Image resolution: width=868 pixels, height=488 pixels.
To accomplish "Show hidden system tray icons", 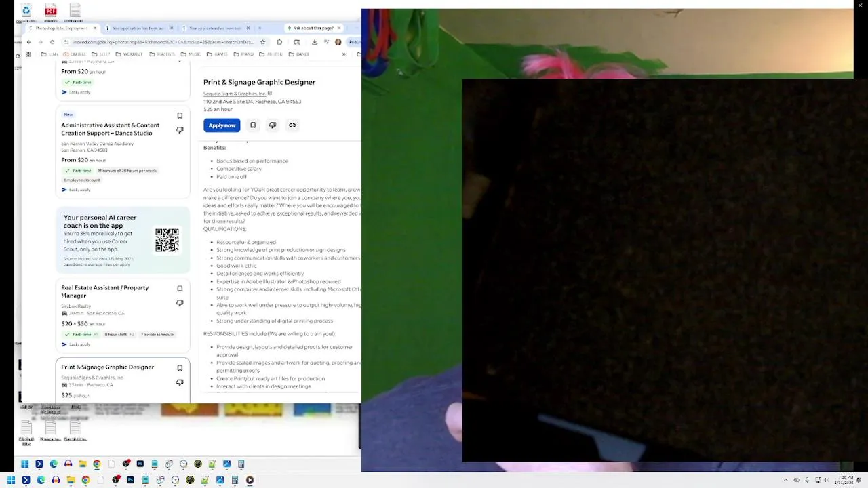I will pos(786,480).
